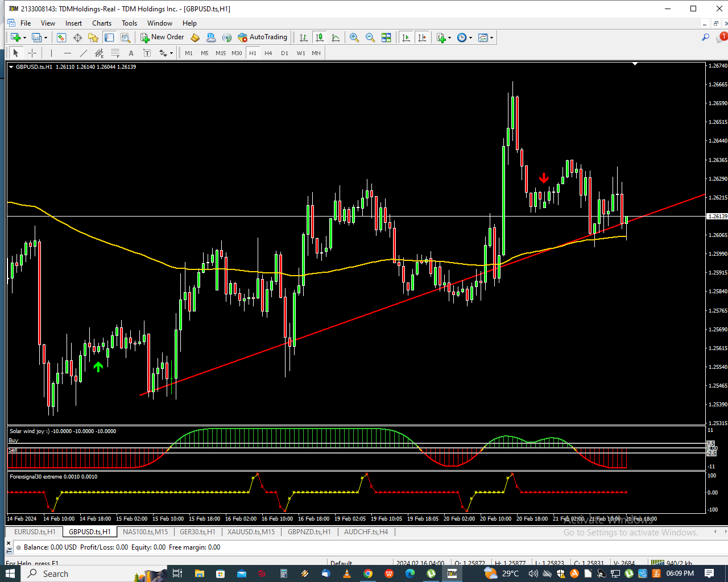This screenshot has width=728, height=582.
Task: Expand the Templates dropdown arrow
Action: (x=492, y=38)
